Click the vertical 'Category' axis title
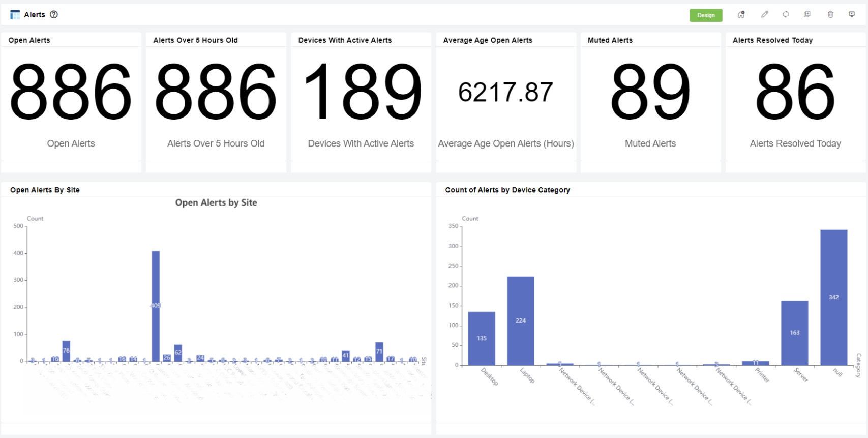This screenshot has width=868, height=438. coord(859,365)
